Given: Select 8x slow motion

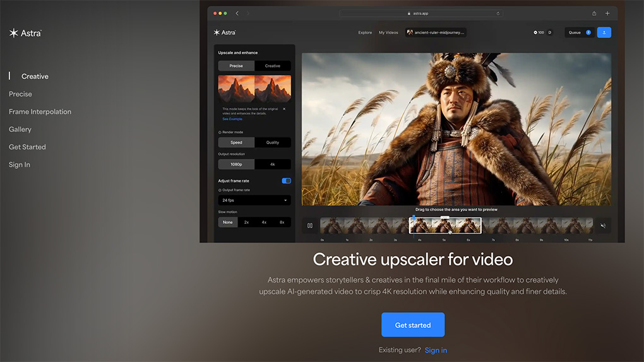Looking at the screenshot, I should coord(282,222).
